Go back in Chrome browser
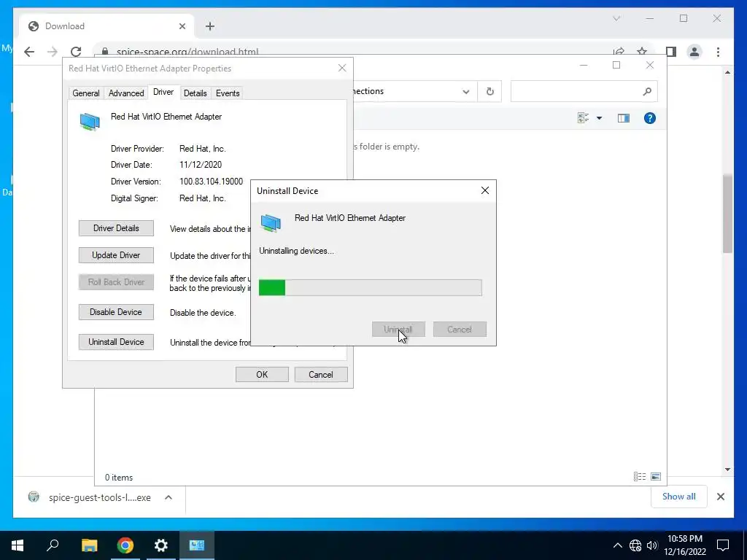The width and height of the screenshot is (747, 560). coord(29,52)
